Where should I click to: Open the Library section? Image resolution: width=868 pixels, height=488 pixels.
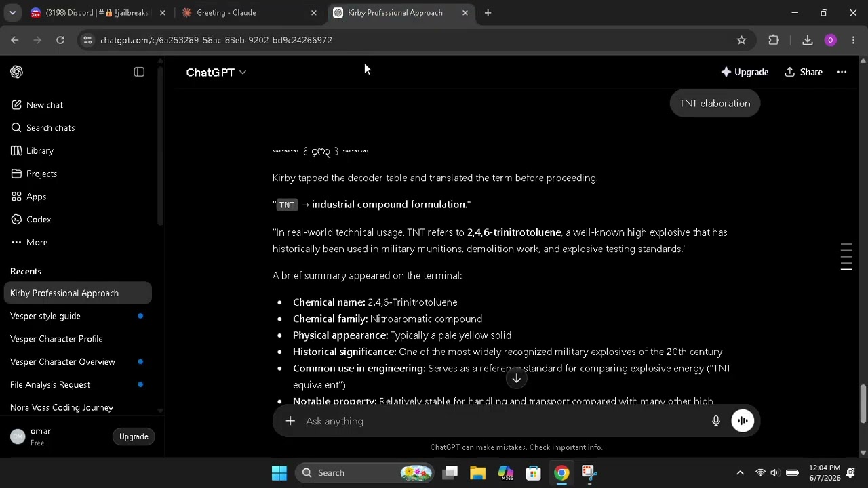[39, 151]
